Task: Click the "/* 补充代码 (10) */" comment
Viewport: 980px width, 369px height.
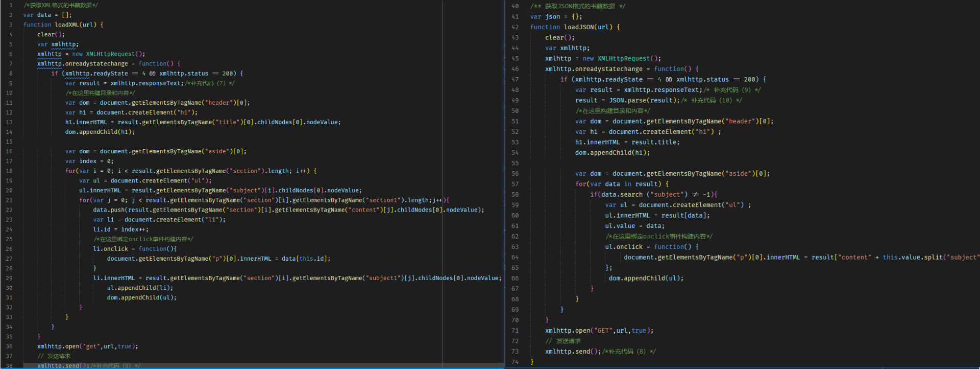Action: [712, 100]
